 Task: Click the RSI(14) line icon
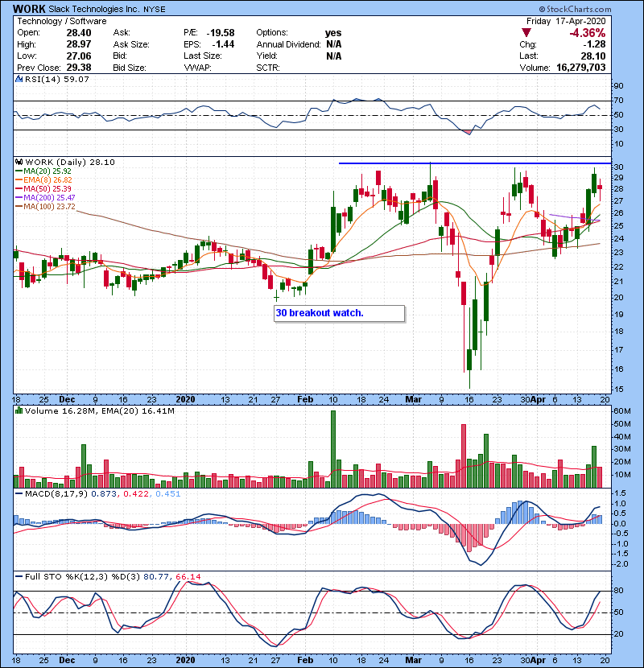[x=19, y=79]
